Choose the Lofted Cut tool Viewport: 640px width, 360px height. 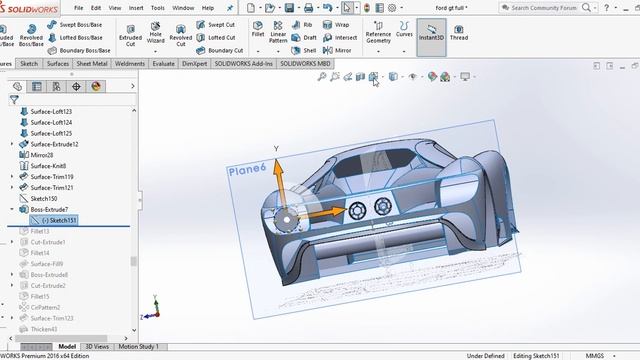click(216, 38)
